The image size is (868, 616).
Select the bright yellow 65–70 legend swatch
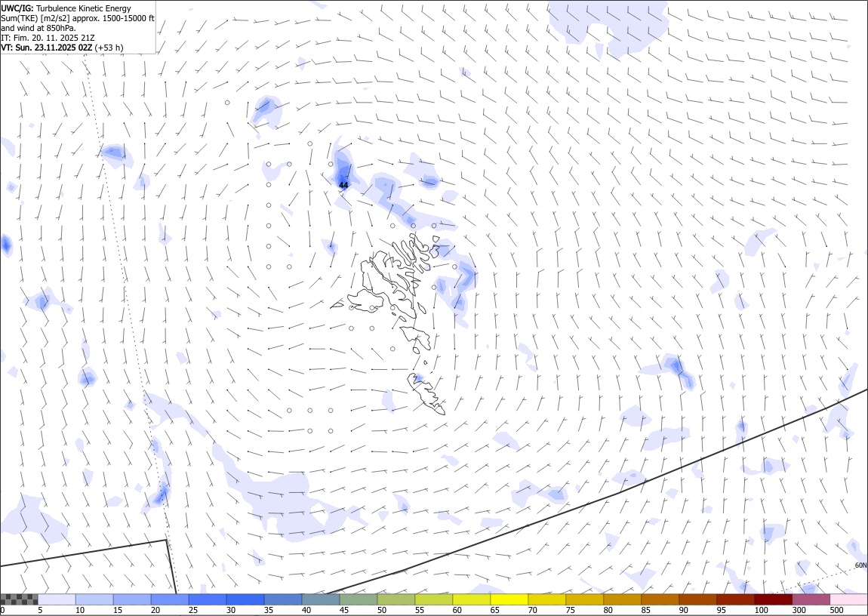pos(509,599)
